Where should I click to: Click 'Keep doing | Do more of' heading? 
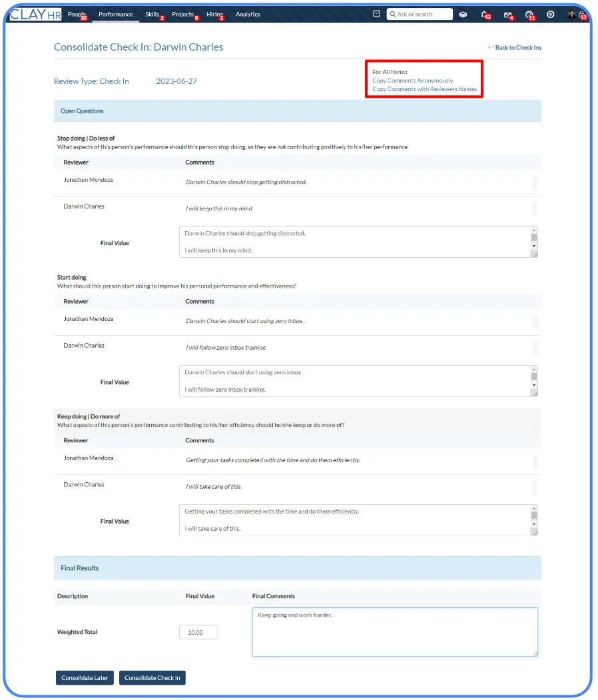coord(89,416)
